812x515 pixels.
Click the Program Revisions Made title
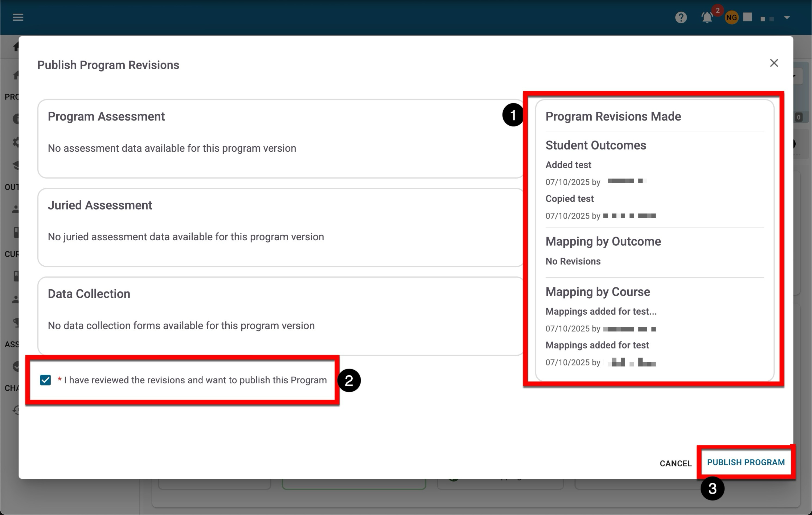[613, 116]
